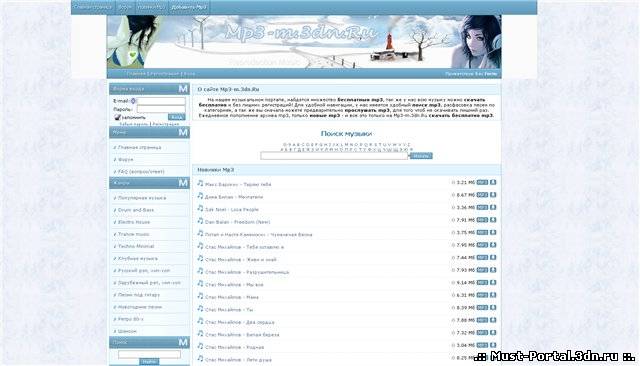Click the download icon on the 6.31 Mb row

[493, 295]
